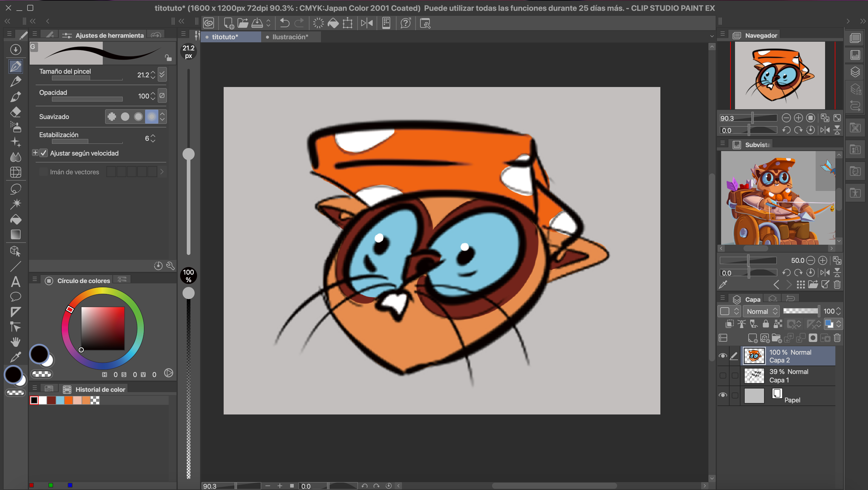Viewport: 868px width, 490px height.
Task: Open Opacidad dynamics settings button
Action: tap(162, 96)
